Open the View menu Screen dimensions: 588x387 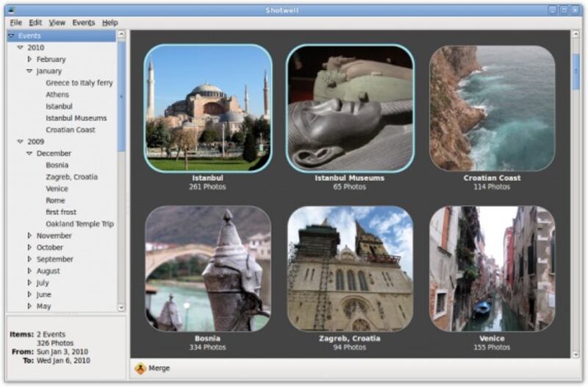pos(57,23)
